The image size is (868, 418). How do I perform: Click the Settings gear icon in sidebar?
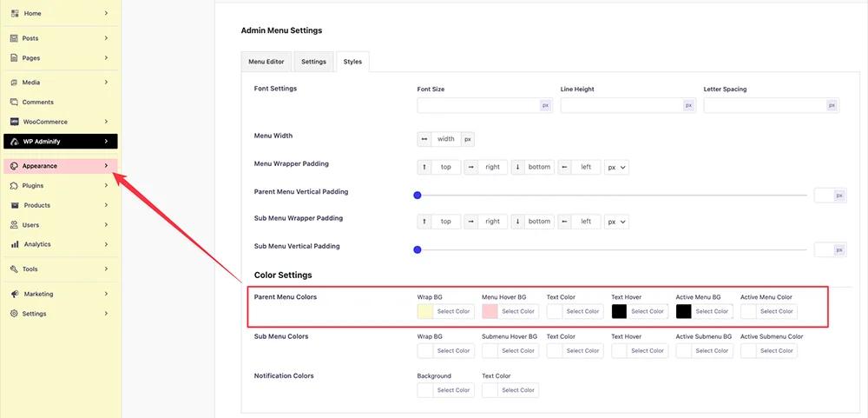tap(15, 313)
